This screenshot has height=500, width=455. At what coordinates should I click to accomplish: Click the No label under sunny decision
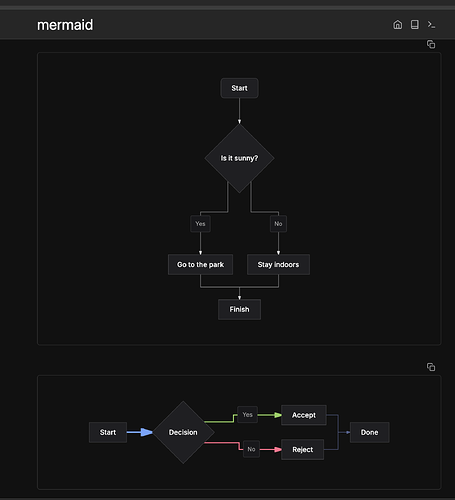[x=278, y=224]
